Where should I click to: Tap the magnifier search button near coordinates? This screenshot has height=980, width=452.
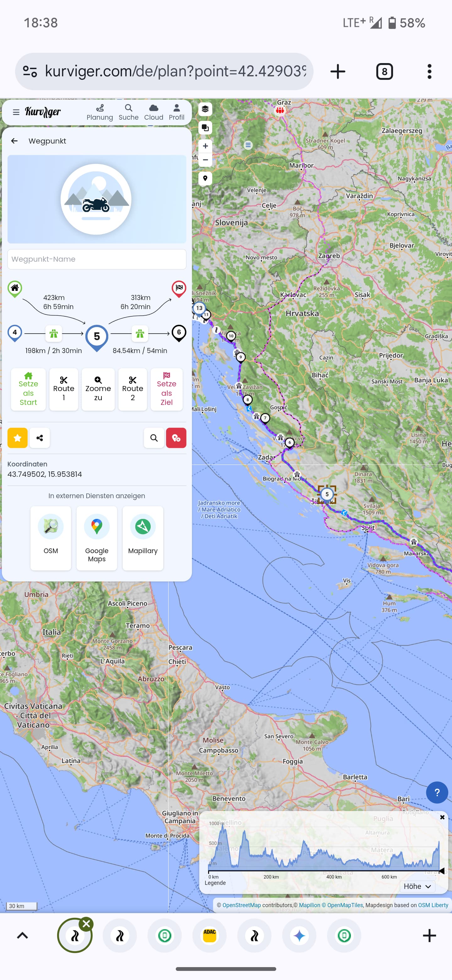pos(154,438)
